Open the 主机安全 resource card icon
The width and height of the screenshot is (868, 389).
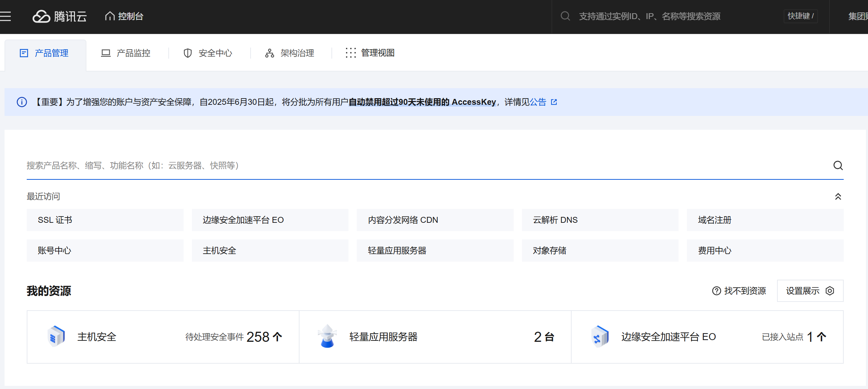tap(56, 336)
